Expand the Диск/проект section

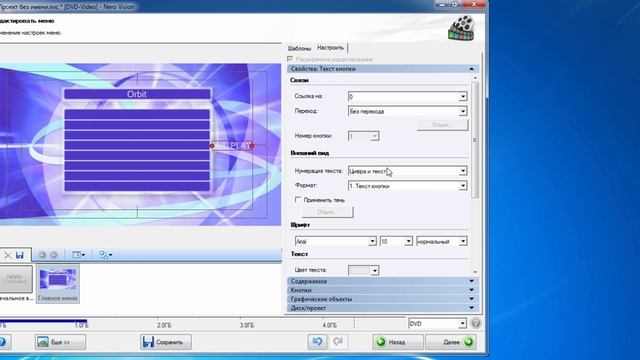(x=471, y=308)
